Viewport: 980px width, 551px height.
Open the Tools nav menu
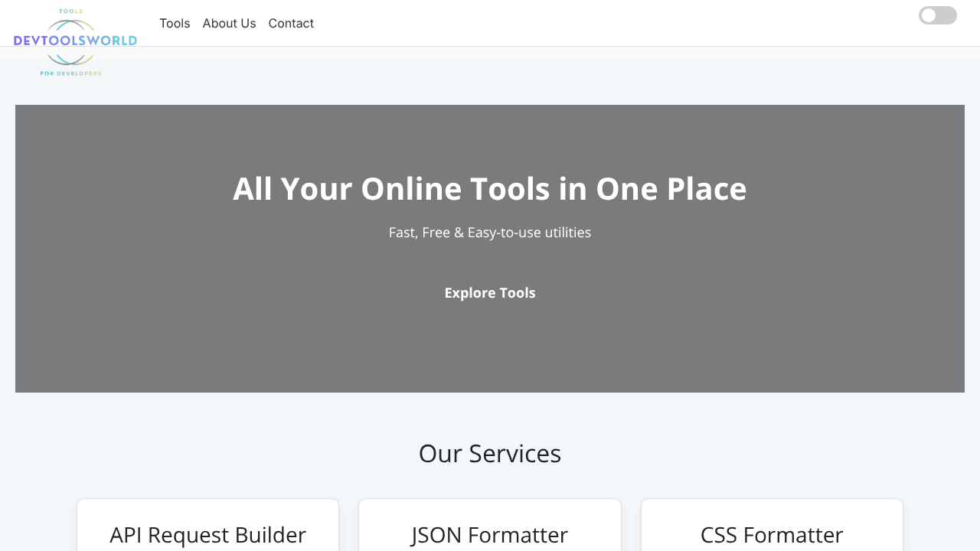tap(175, 23)
